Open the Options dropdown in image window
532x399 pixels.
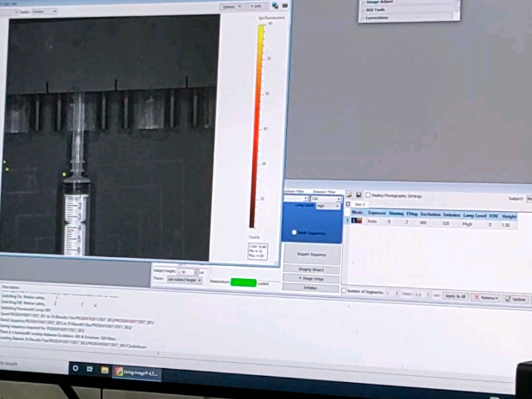(231, 7)
